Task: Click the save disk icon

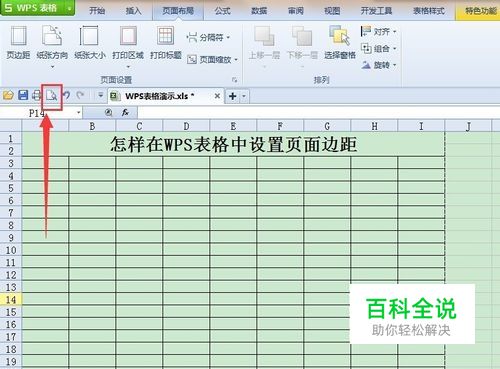Action: (23, 96)
